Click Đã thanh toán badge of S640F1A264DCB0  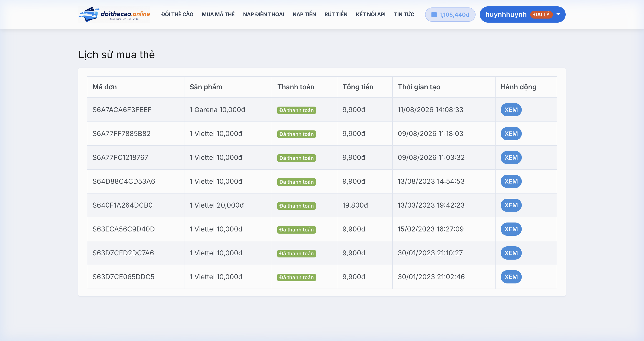tap(296, 206)
